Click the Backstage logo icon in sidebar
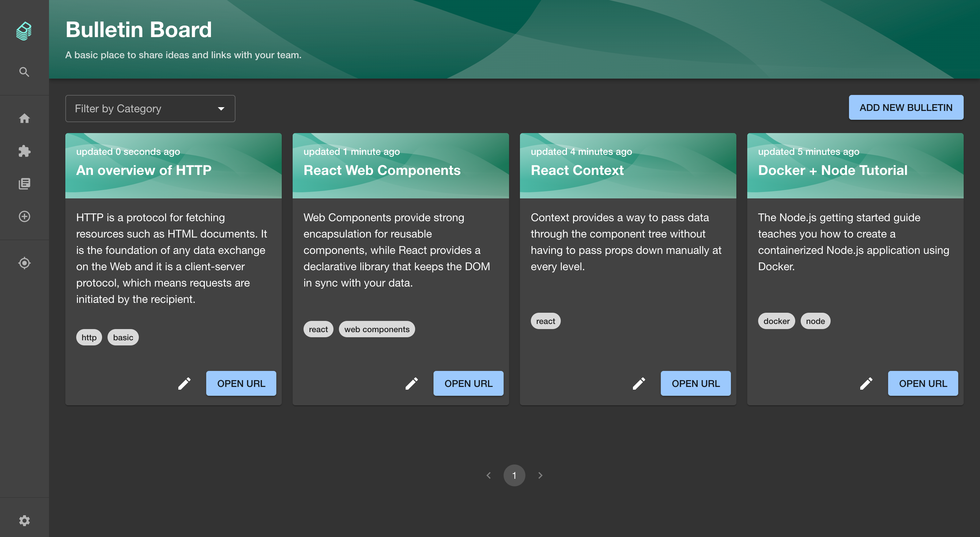The height and width of the screenshot is (537, 980). point(24,31)
